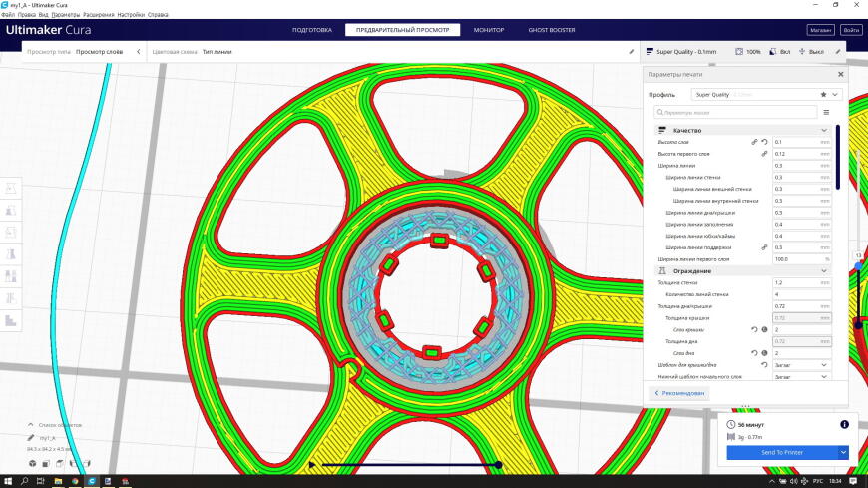
Task: Open the Файл menu
Action: (8, 14)
